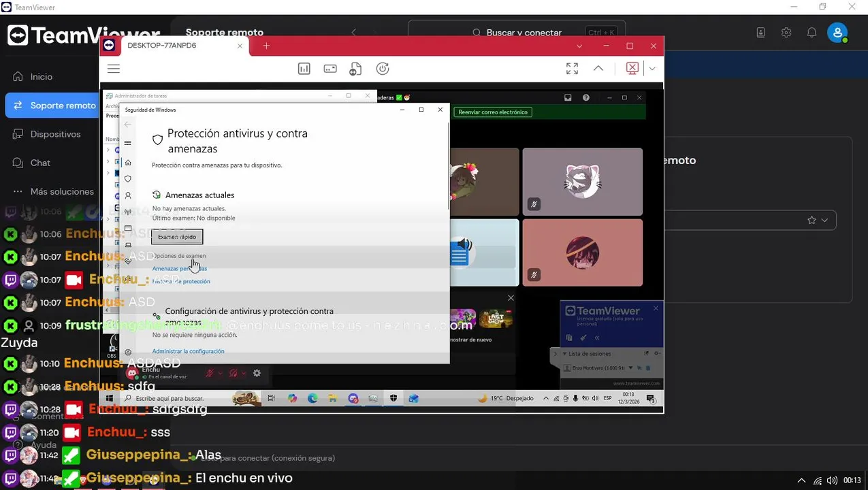Open Administrar la configuración link
Image resolution: width=868 pixels, height=490 pixels.
pyautogui.click(x=188, y=351)
